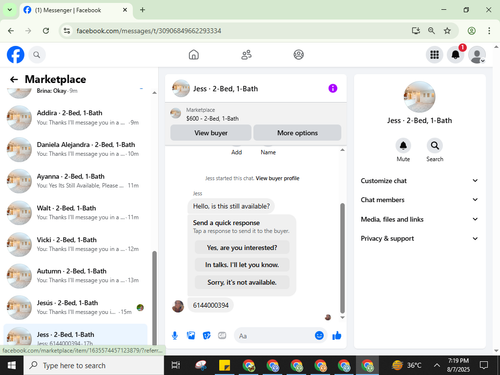500x375 pixels.
Task: Bookmark this page with the star icon
Action: 447,31
